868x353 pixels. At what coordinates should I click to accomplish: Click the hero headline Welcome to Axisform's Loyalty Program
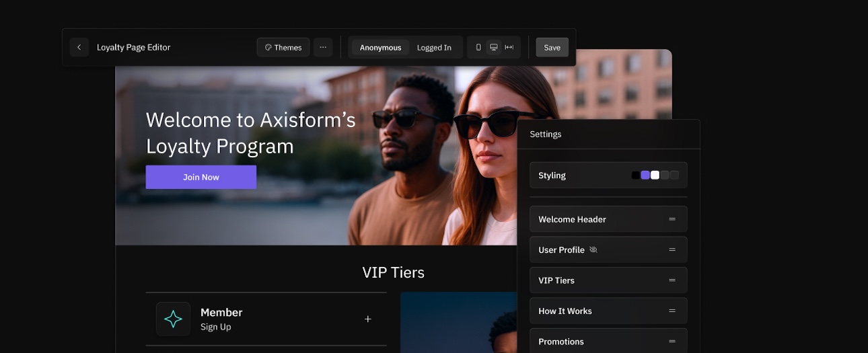(250, 133)
